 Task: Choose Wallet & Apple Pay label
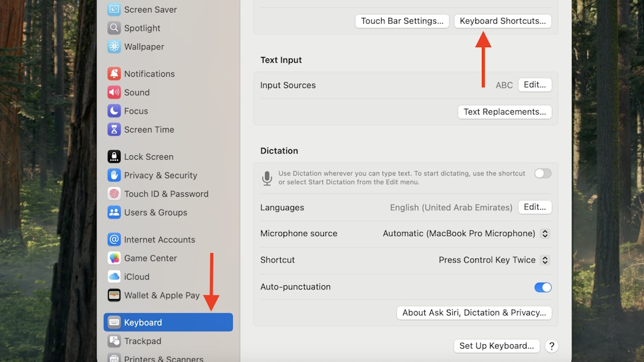[162, 295]
